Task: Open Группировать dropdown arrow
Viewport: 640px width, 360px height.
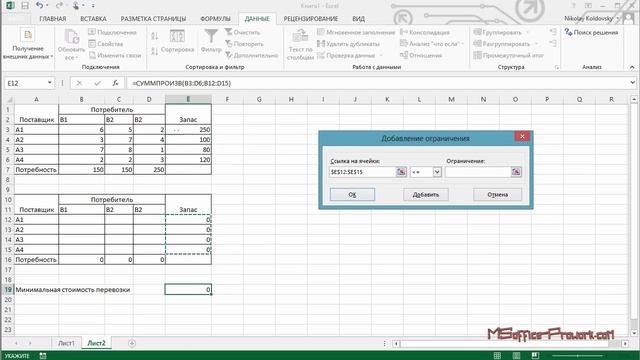Action: [527, 32]
